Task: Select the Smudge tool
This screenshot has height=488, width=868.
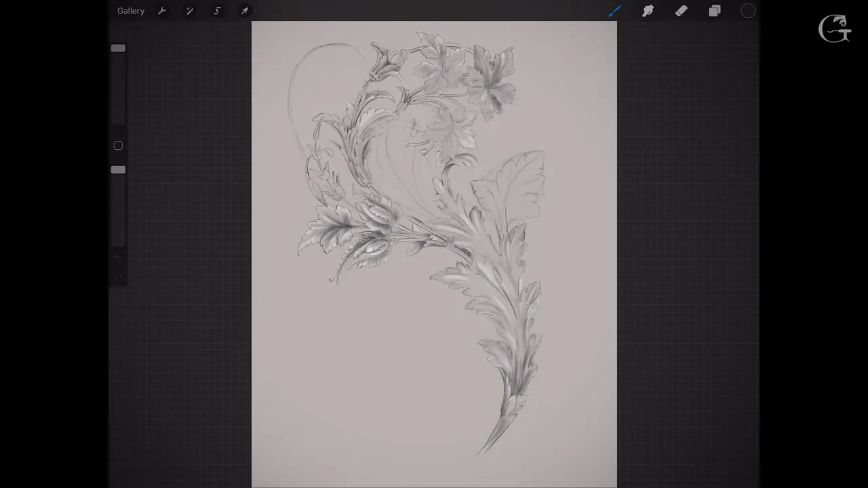Action: click(648, 11)
